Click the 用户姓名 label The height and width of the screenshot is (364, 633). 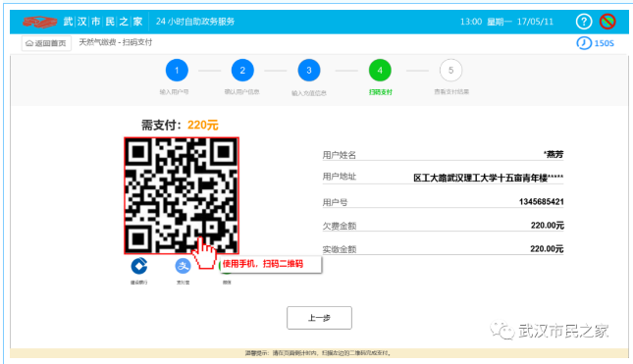click(x=340, y=155)
